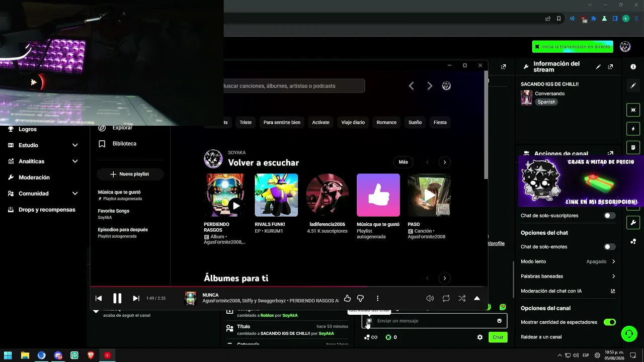Viewport: 644px width, 362px height.
Task: Go back with the YouTube Music left arrow
Action: point(411,86)
